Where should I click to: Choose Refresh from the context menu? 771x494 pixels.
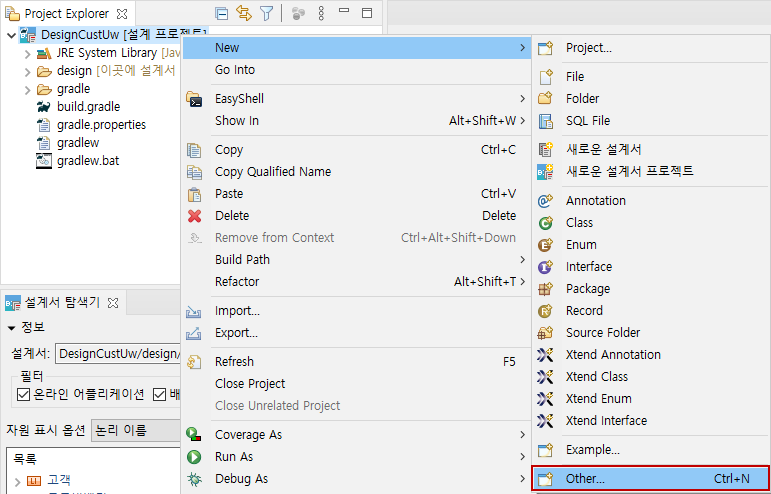[234, 362]
